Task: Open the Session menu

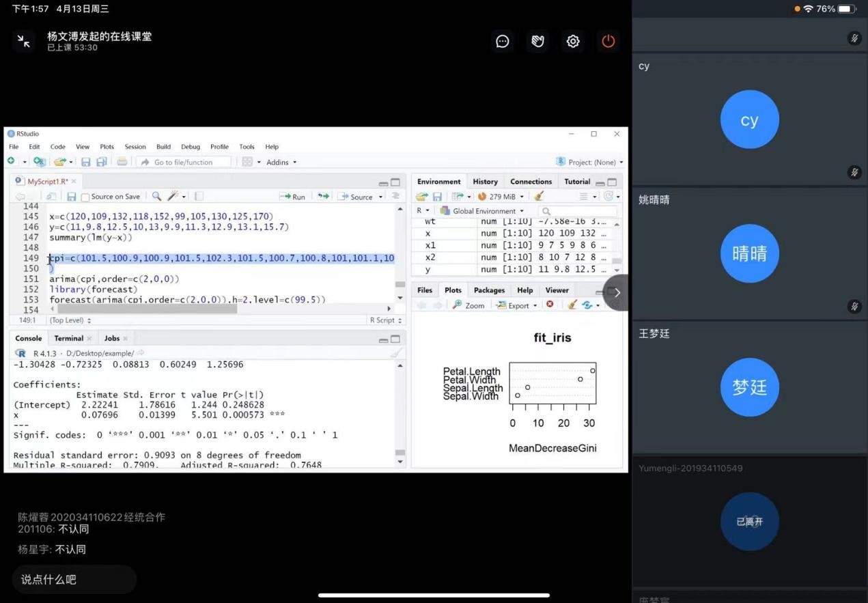Action: click(x=135, y=147)
